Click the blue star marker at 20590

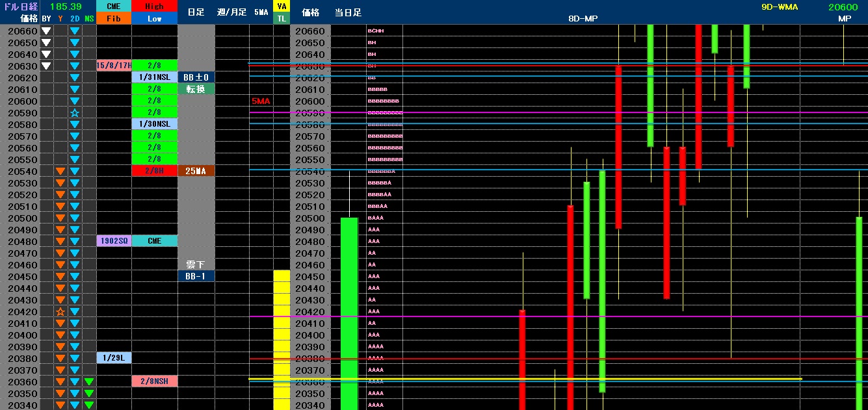75,113
